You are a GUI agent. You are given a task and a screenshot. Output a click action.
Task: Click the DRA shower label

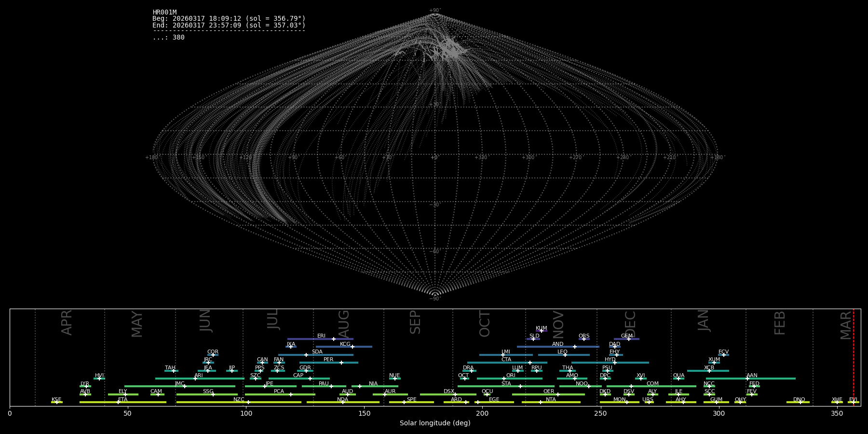(x=468, y=368)
